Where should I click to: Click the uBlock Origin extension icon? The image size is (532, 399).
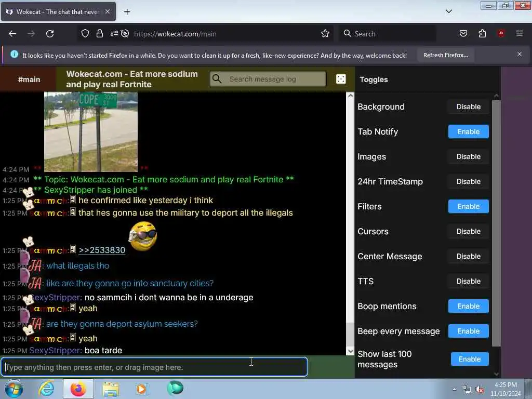pos(501,33)
